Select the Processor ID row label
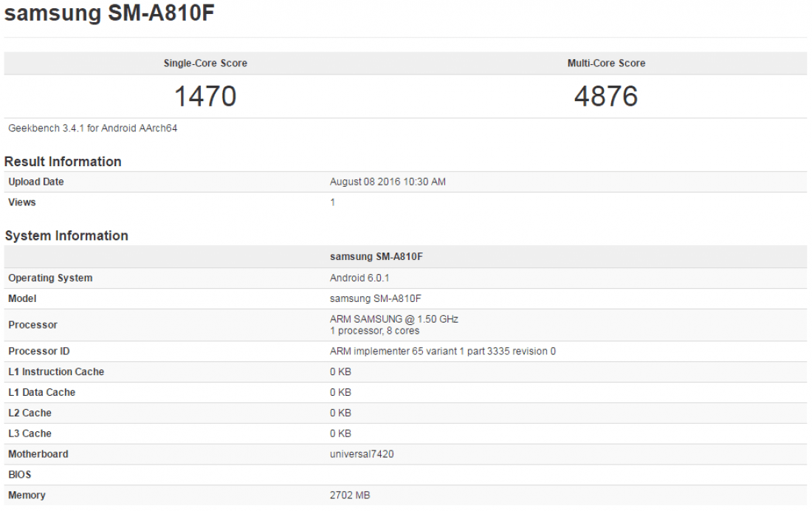 click(x=39, y=351)
